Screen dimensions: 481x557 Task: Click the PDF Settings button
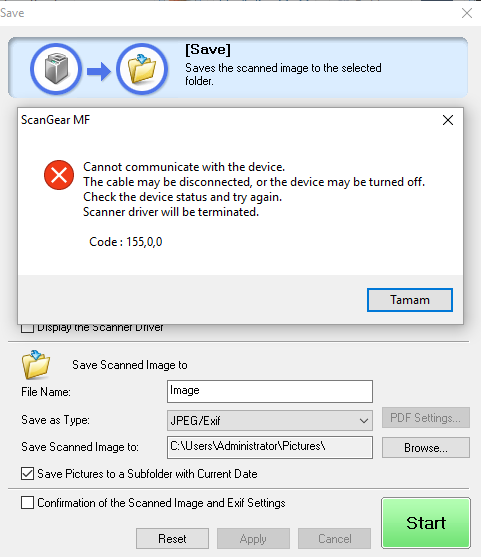426,418
